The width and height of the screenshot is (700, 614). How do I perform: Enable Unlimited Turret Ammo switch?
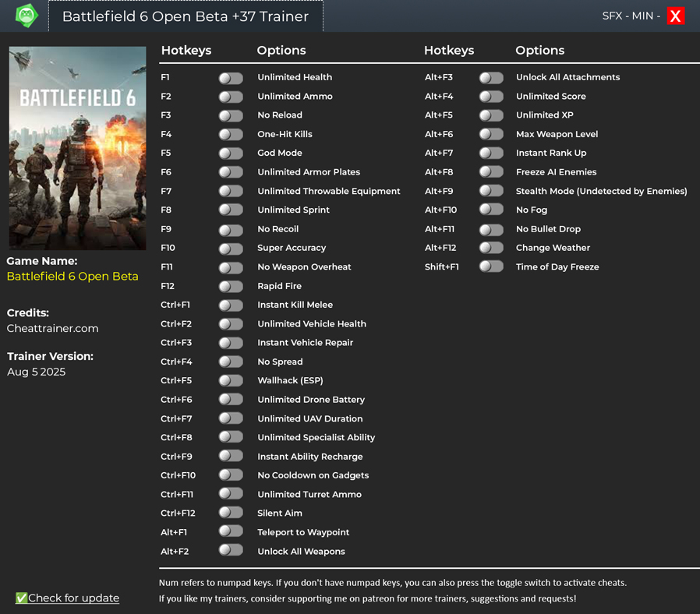tap(231, 494)
